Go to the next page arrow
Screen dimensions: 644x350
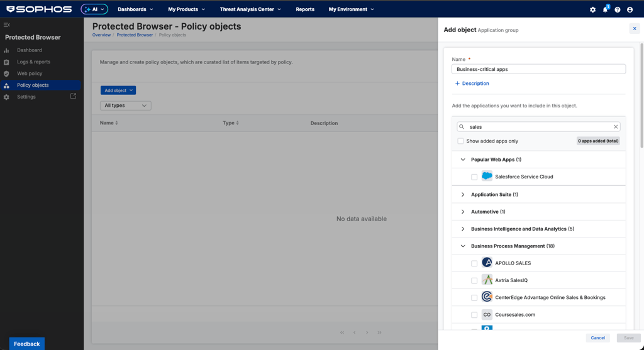click(367, 332)
